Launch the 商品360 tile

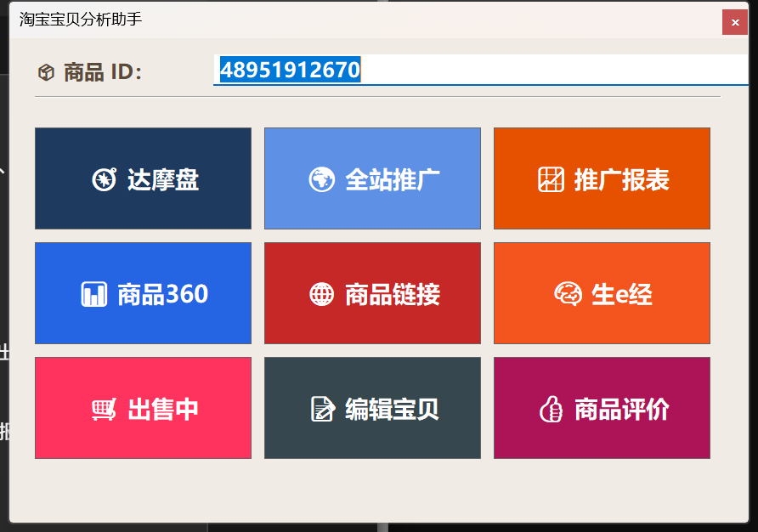(143, 293)
